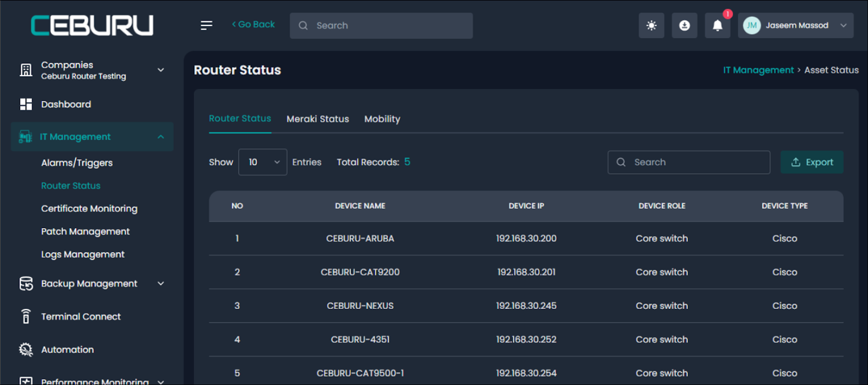This screenshot has height=385, width=868.
Task: Click the IT Management breadcrumb link
Action: tap(758, 70)
